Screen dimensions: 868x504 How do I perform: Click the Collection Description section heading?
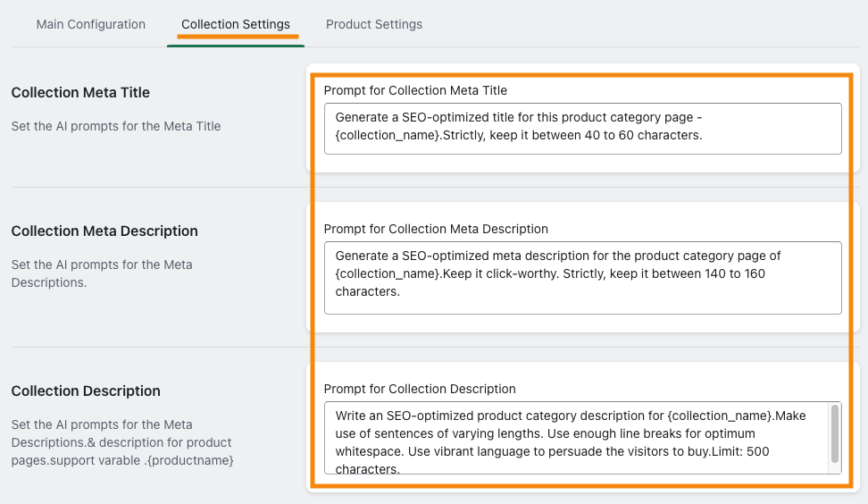tap(86, 391)
